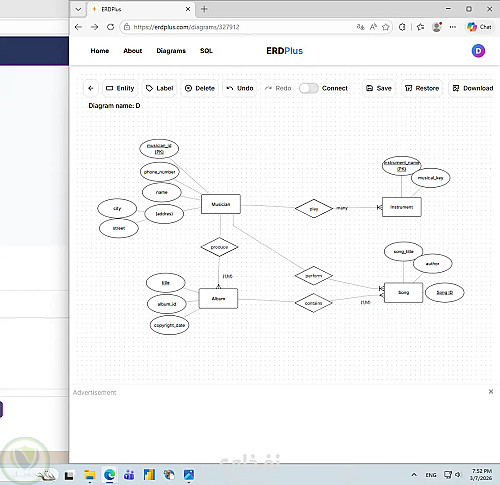Select the Musician entity box

(x=221, y=204)
